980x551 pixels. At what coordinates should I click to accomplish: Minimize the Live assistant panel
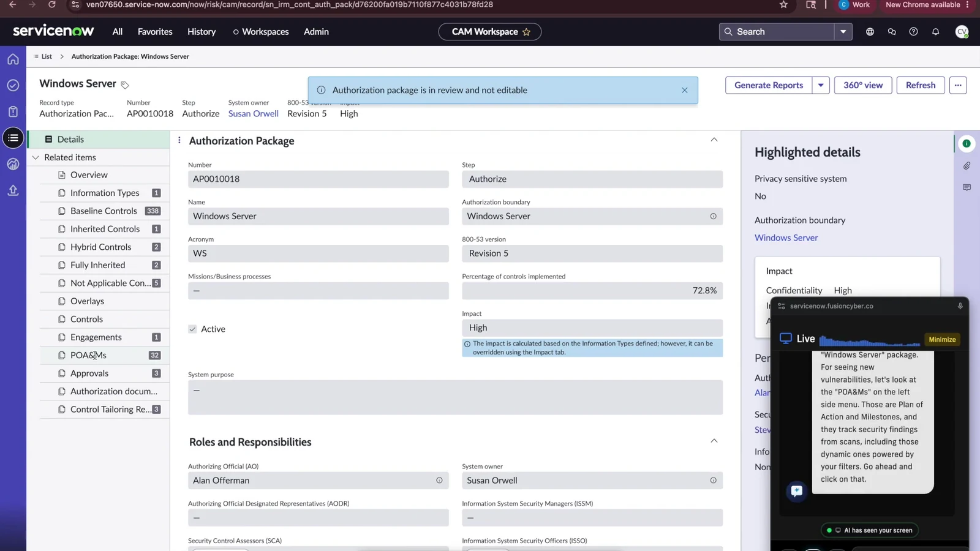coord(942,340)
